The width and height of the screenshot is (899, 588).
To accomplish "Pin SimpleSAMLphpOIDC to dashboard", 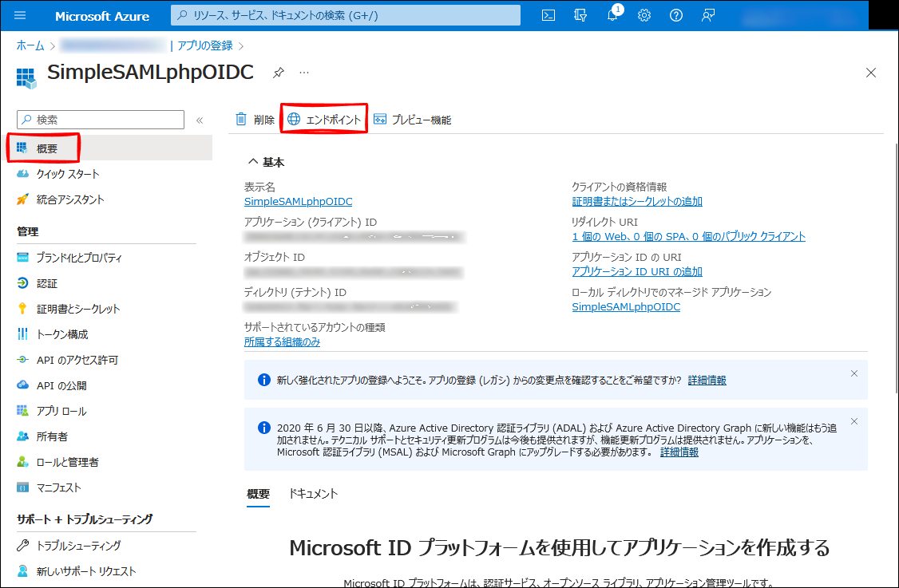I will coord(279,73).
